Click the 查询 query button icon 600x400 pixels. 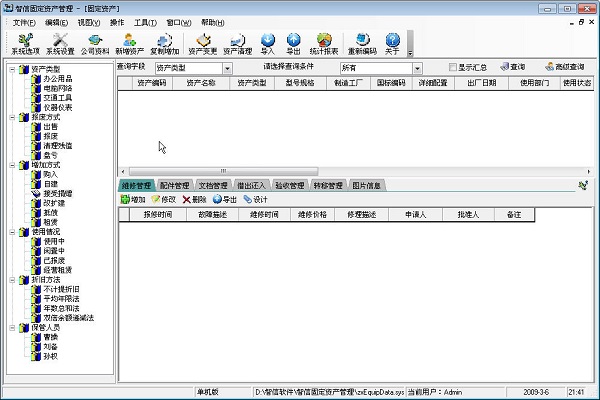point(513,67)
